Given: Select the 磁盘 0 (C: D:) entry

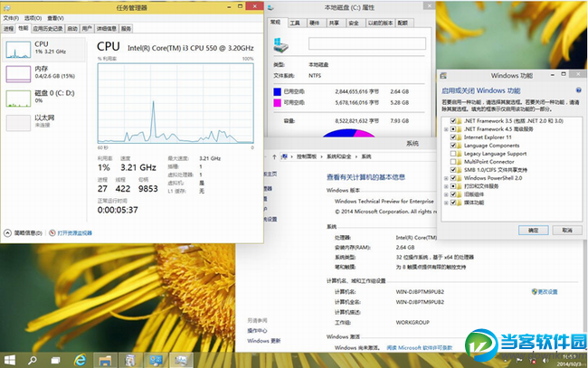Looking at the screenshot, I should 44,98.
